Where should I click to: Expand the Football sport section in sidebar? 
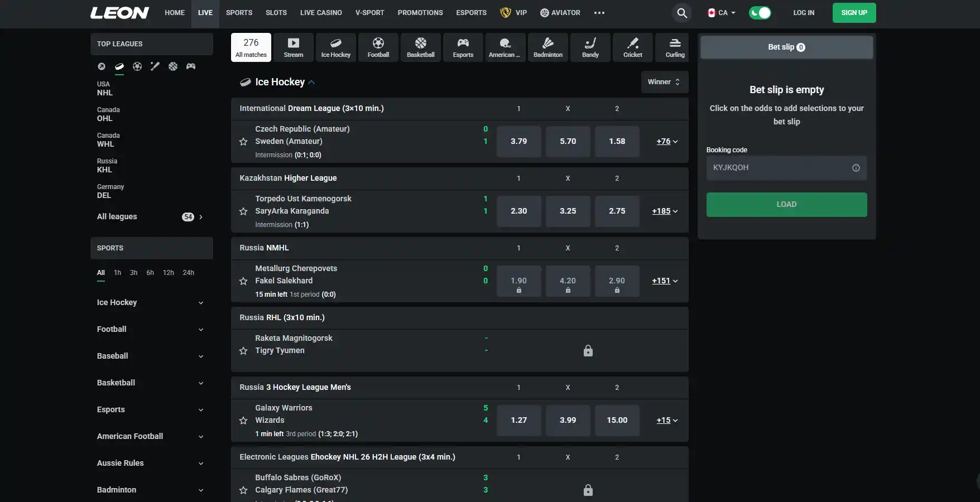(x=151, y=329)
